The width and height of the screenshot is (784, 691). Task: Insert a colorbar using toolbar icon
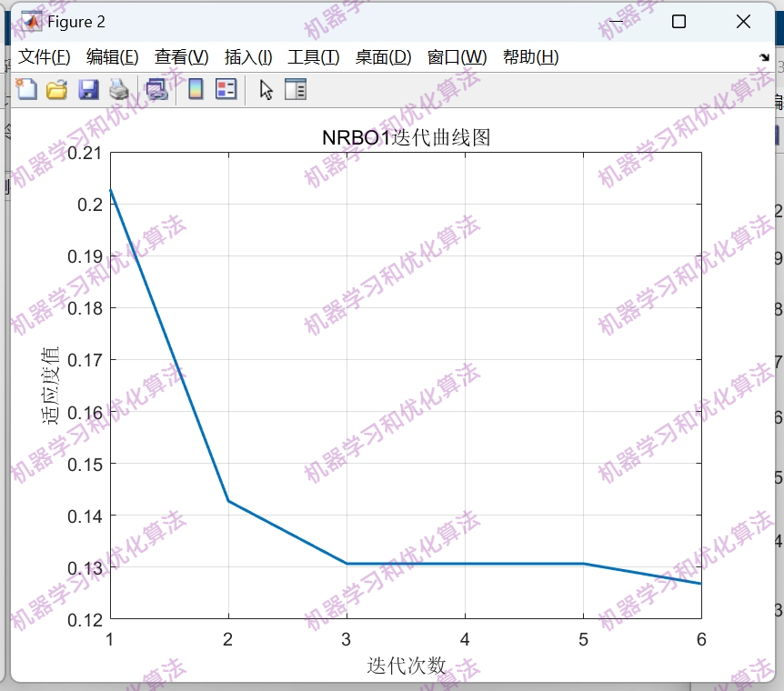(196, 90)
